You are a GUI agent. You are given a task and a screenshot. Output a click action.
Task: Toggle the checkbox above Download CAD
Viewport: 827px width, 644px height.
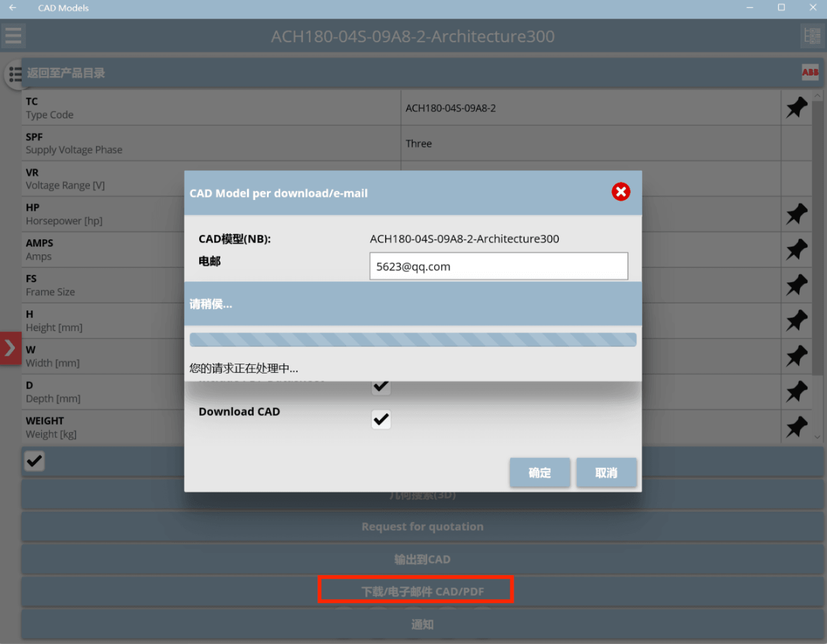click(381, 388)
